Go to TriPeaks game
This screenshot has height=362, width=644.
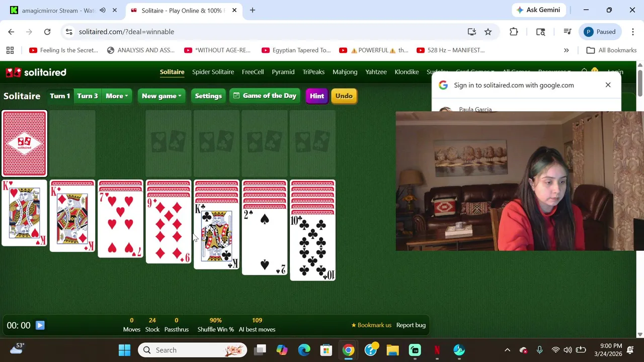(313, 72)
